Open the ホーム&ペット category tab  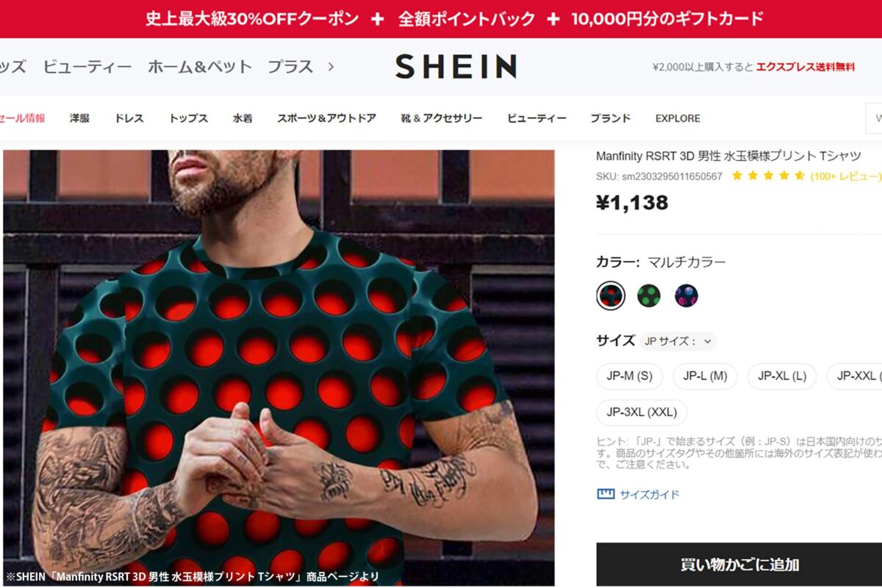click(x=200, y=67)
